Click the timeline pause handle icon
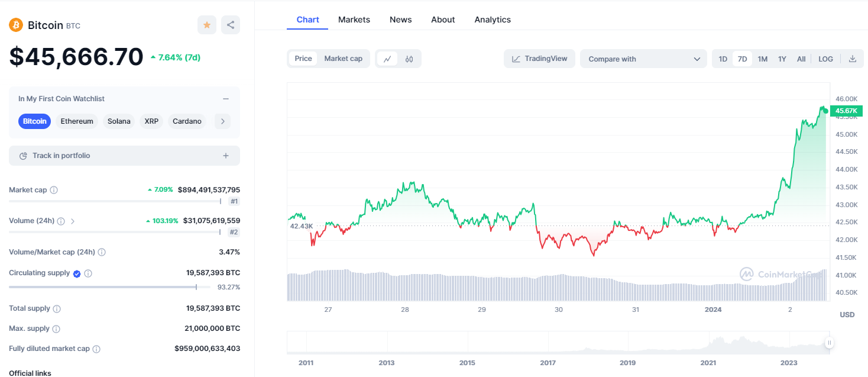This screenshot has height=377, width=868. coord(830,342)
